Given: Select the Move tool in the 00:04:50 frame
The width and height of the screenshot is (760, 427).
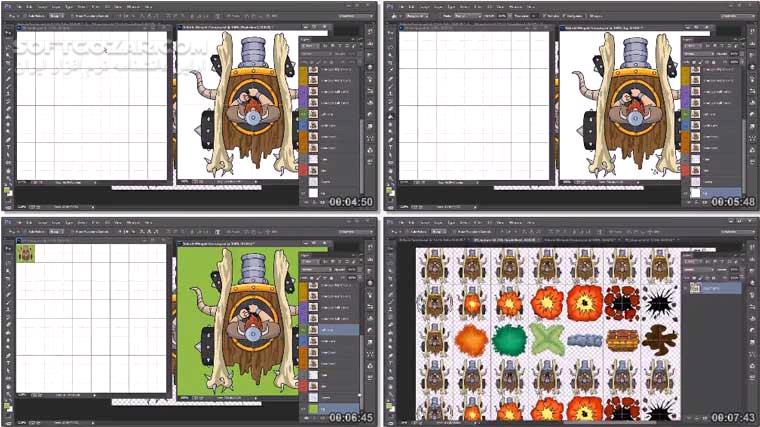Looking at the screenshot, I should click(8, 33).
